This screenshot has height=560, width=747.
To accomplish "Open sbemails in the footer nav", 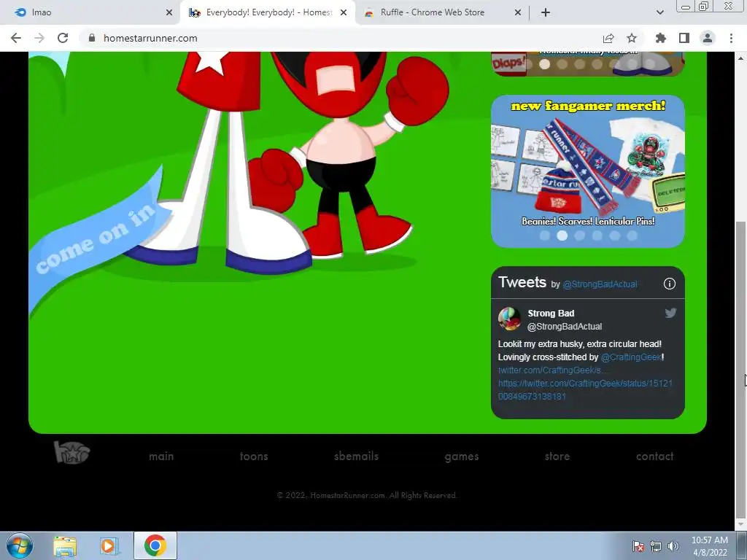I will pos(356,456).
